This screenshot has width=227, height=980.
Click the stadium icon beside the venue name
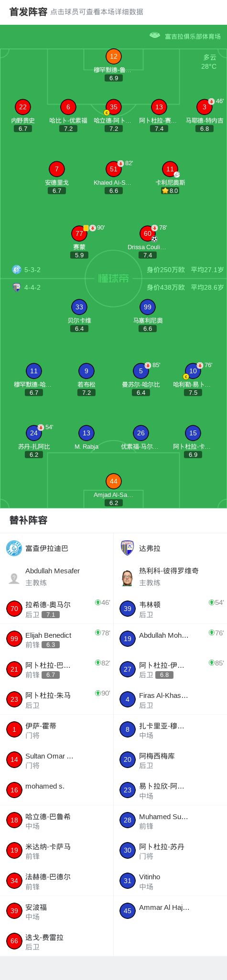155,35
